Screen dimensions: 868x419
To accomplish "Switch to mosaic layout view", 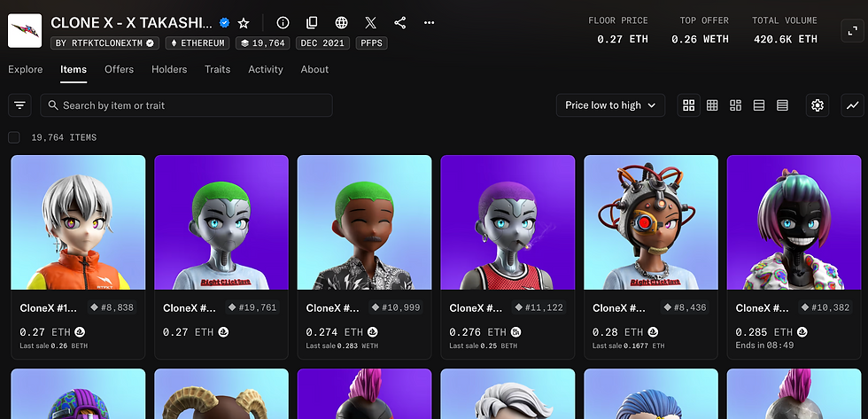I will 736,105.
